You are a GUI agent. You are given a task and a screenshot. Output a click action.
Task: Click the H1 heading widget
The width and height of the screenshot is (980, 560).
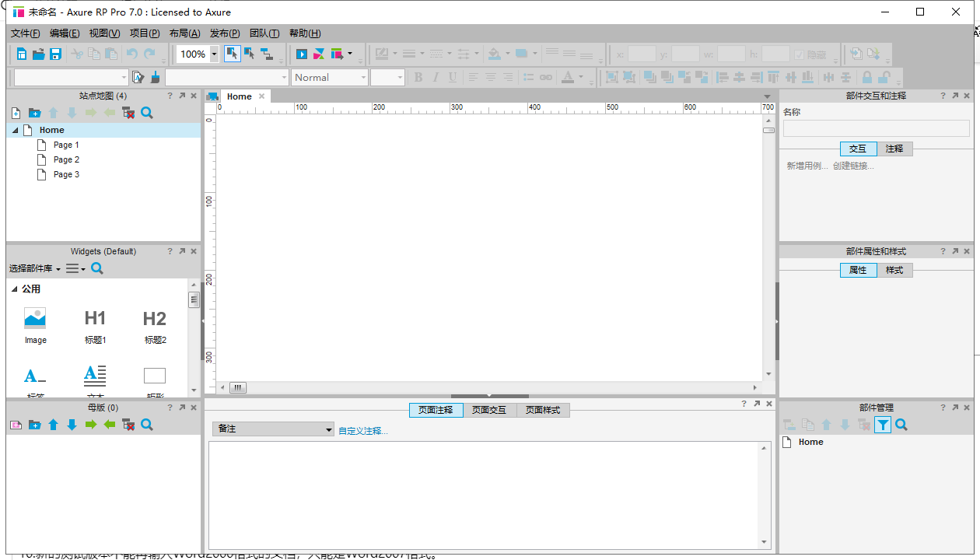coord(95,325)
